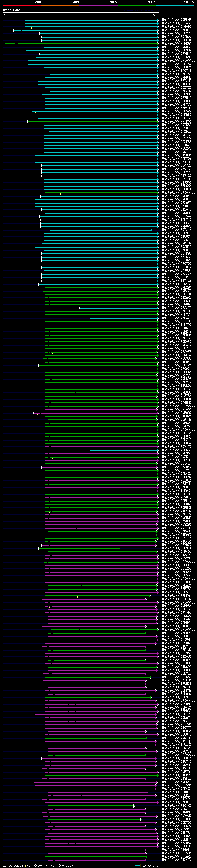Select the UniRef100_A8SYK5 label
197x868 pixels.
pos(176,538)
